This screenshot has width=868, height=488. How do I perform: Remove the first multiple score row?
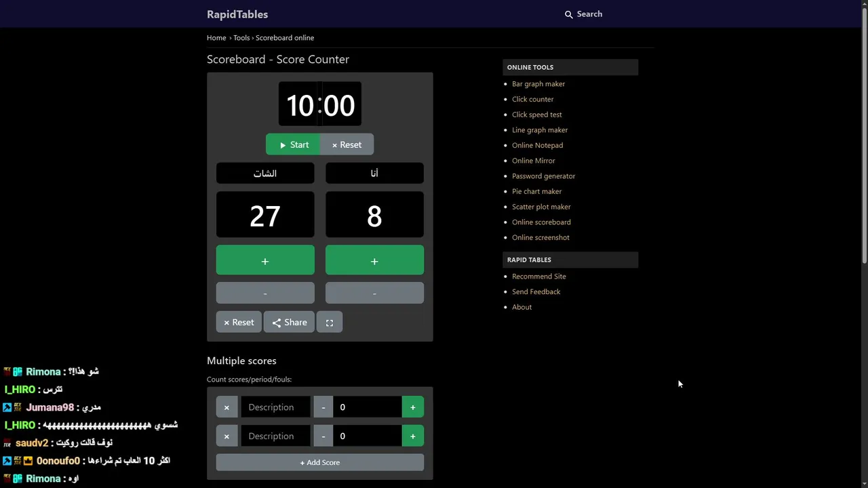coord(226,407)
